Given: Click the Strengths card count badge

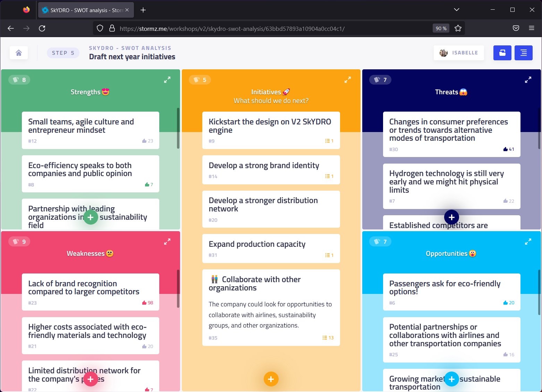Looking at the screenshot, I should click(x=19, y=80).
